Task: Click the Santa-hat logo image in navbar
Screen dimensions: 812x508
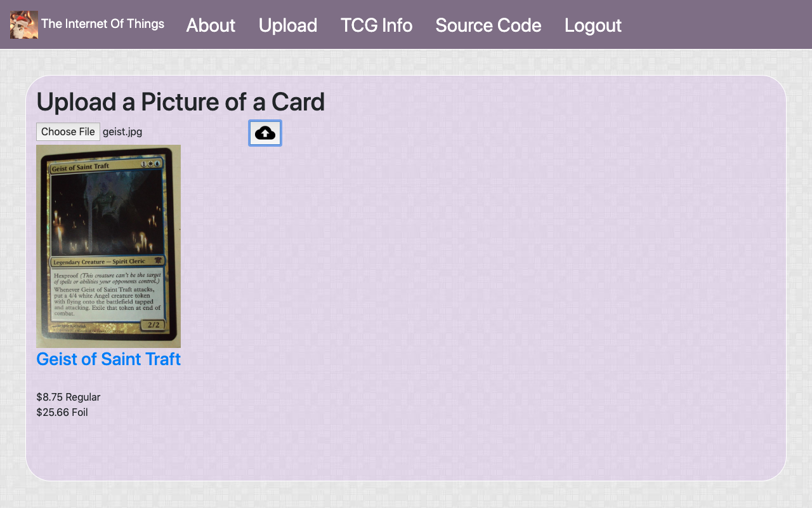Action: click(x=24, y=25)
